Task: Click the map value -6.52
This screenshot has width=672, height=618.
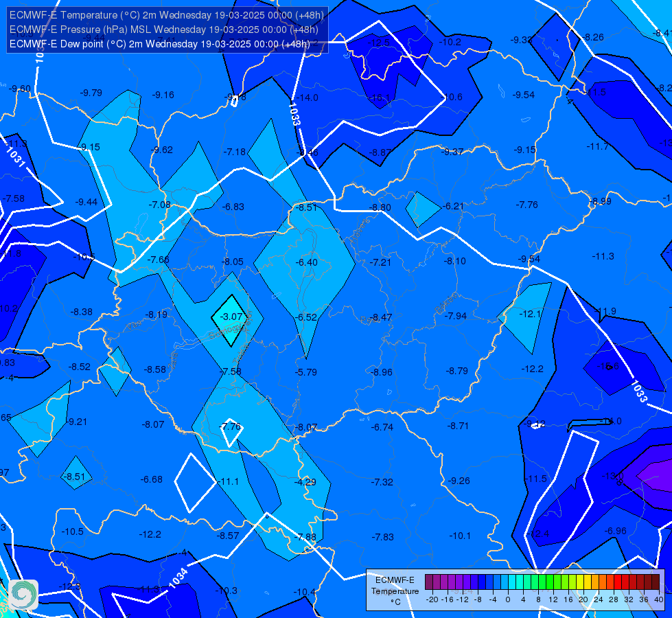Action: point(306,317)
